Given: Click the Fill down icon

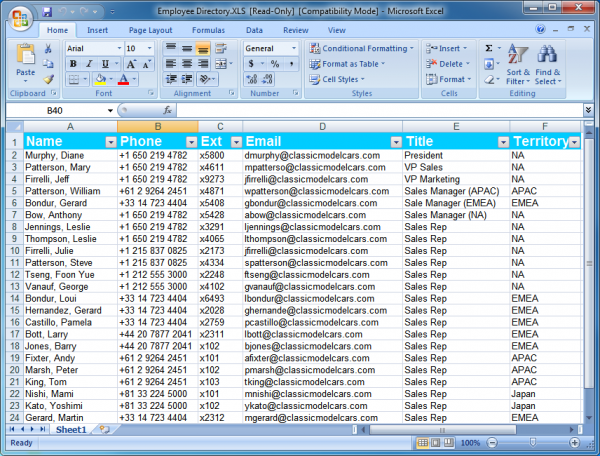Looking at the screenshot, I should coord(489,64).
